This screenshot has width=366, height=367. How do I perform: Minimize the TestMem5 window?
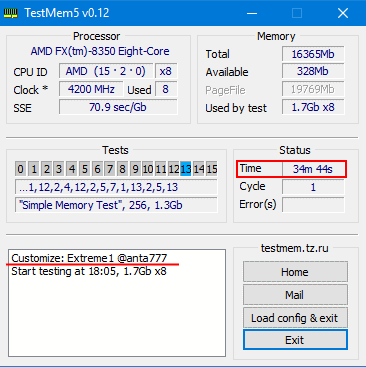coord(252,13)
